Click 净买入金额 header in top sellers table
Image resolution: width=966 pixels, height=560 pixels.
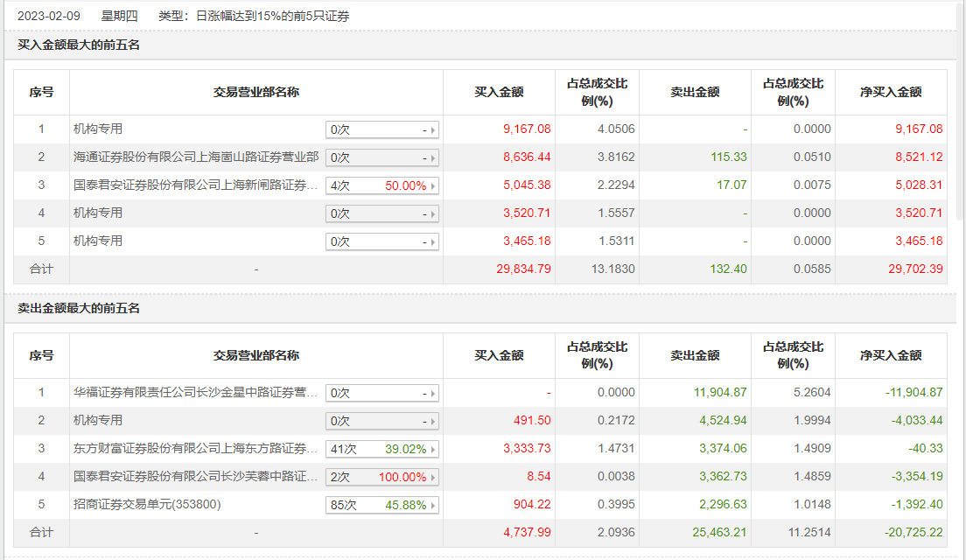coord(891,355)
